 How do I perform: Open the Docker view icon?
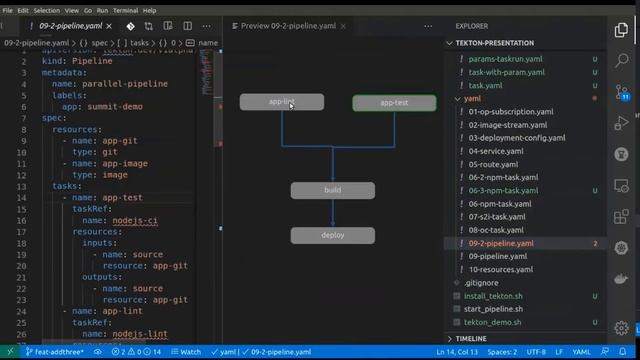pyautogui.click(x=621, y=279)
